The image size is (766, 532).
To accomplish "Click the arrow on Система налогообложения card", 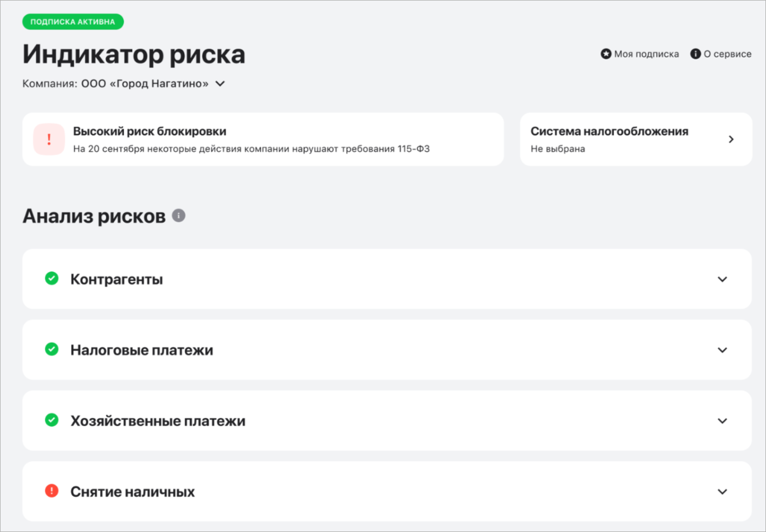I will (731, 139).
